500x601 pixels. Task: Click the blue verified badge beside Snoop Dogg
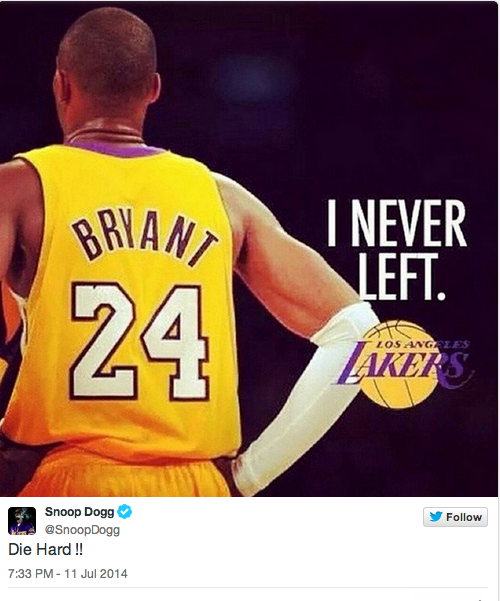(124, 511)
